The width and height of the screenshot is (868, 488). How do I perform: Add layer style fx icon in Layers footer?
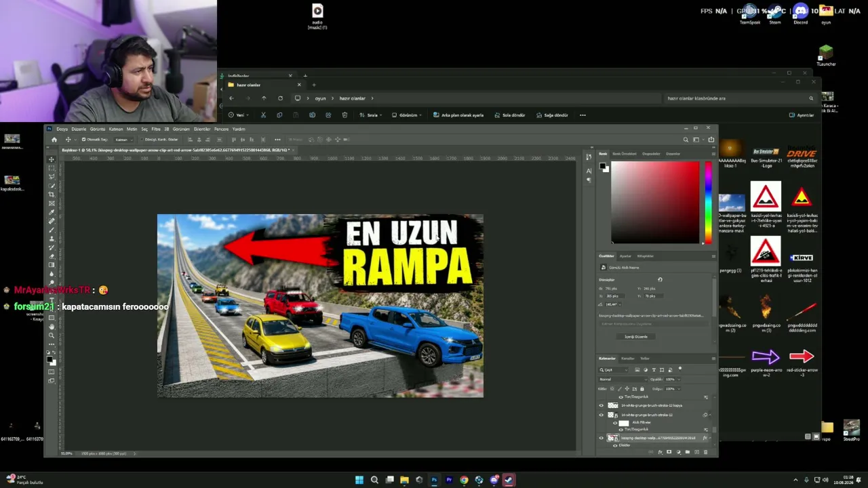(x=660, y=452)
